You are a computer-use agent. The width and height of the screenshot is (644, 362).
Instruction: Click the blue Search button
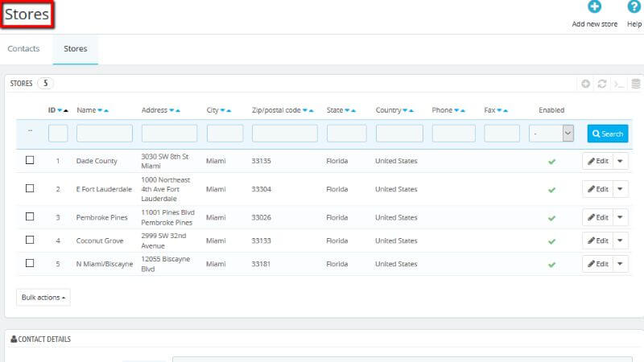pyautogui.click(x=608, y=134)
